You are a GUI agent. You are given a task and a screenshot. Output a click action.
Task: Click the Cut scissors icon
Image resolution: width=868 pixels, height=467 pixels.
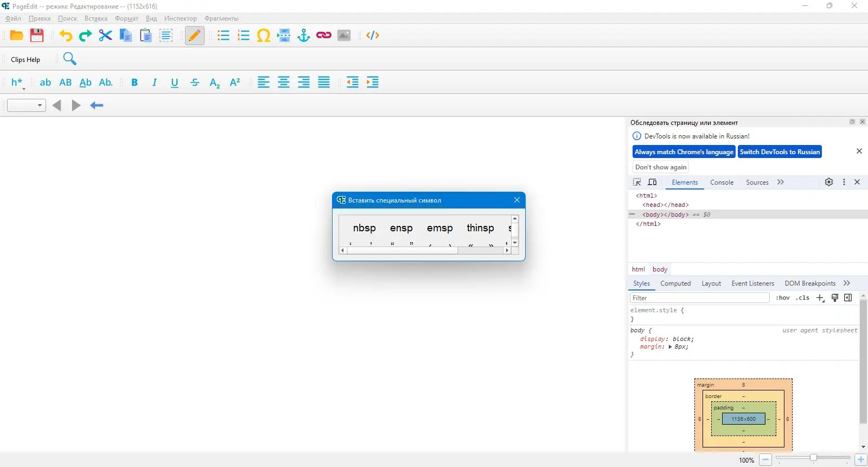[105, 35]
